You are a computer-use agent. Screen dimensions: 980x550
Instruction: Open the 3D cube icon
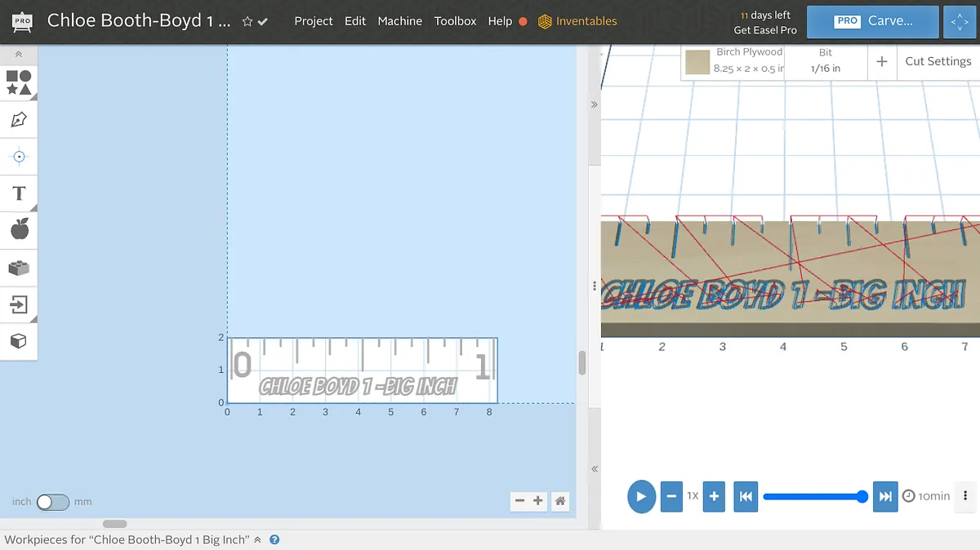pyautogui.click(x=19, y=341)
